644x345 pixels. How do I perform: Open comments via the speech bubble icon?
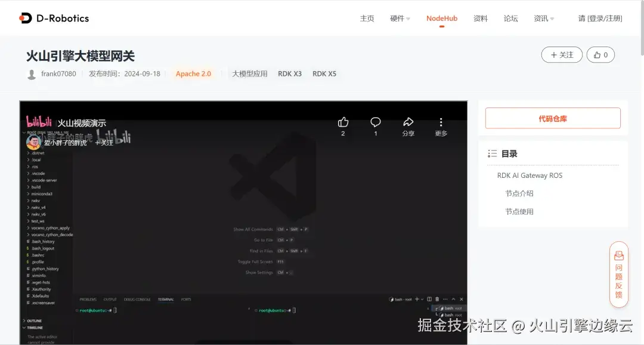pos(375,121)
